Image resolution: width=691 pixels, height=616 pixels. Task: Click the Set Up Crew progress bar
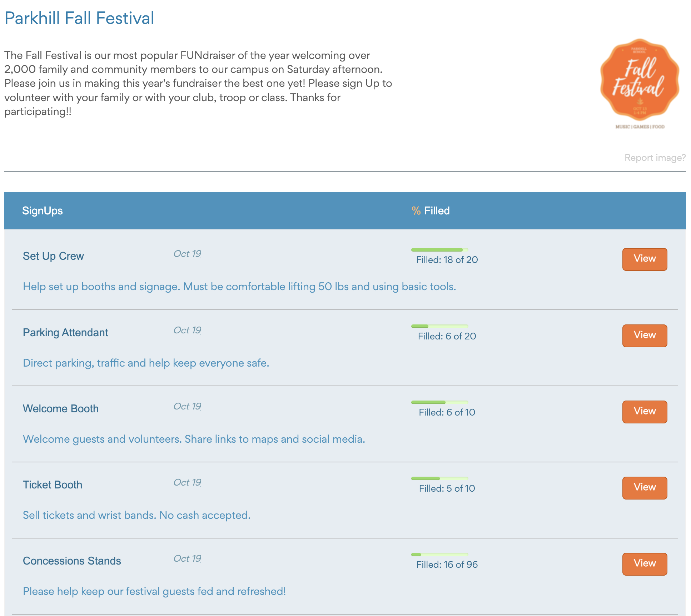pyautogui.click(x=440, y=249)
